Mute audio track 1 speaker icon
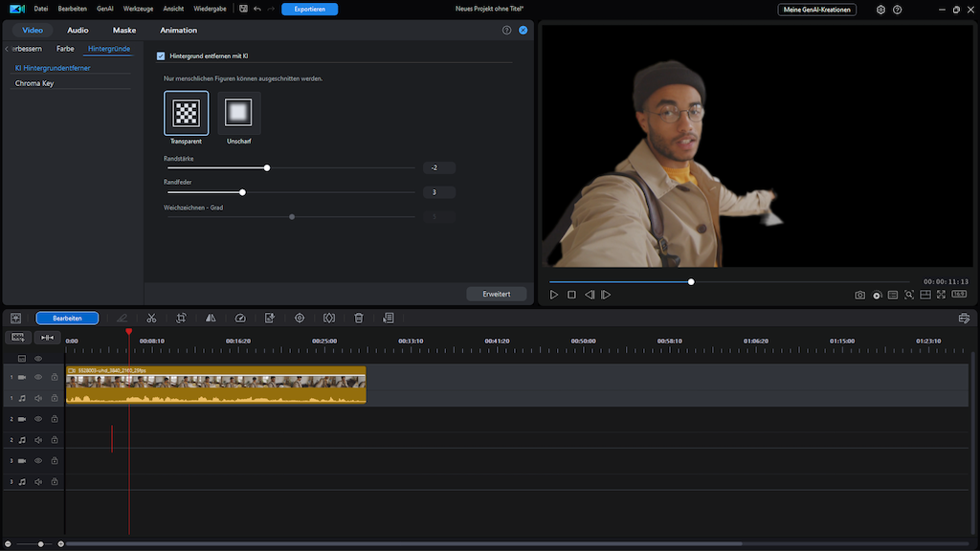This screenshot has width=980, height=551. tap(38, 398)
